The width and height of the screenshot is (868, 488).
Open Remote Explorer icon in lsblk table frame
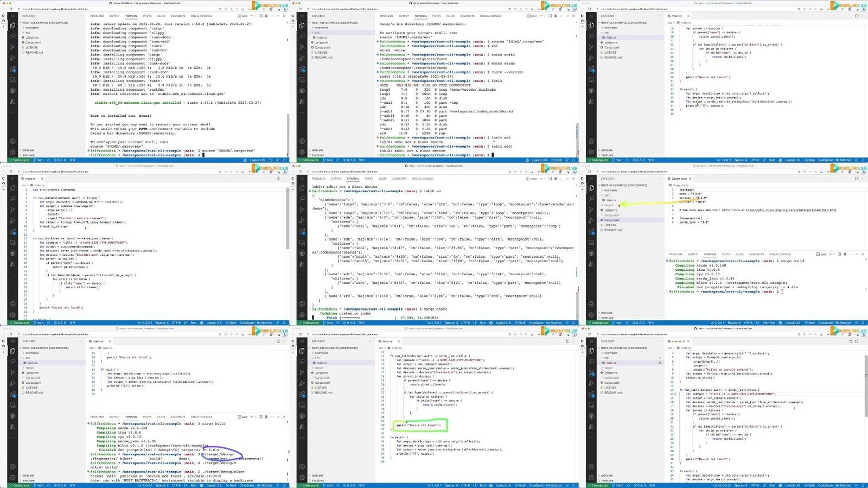tap(302, 79)
